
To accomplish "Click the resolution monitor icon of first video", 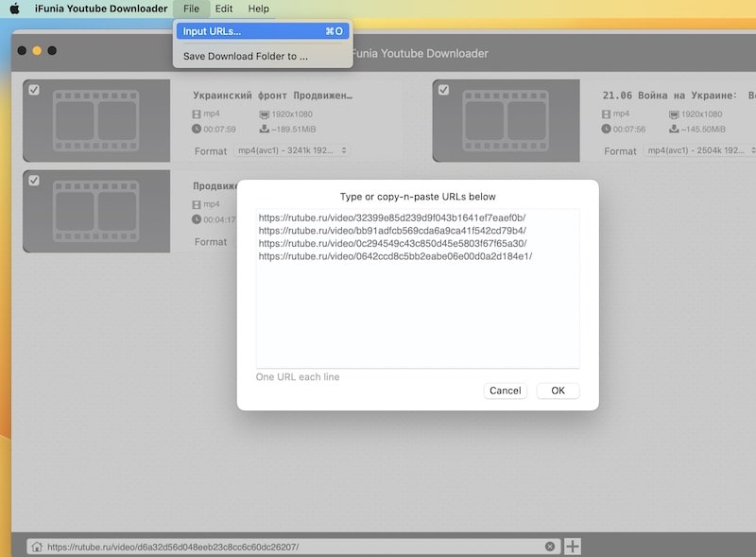I will pos(265,113).
